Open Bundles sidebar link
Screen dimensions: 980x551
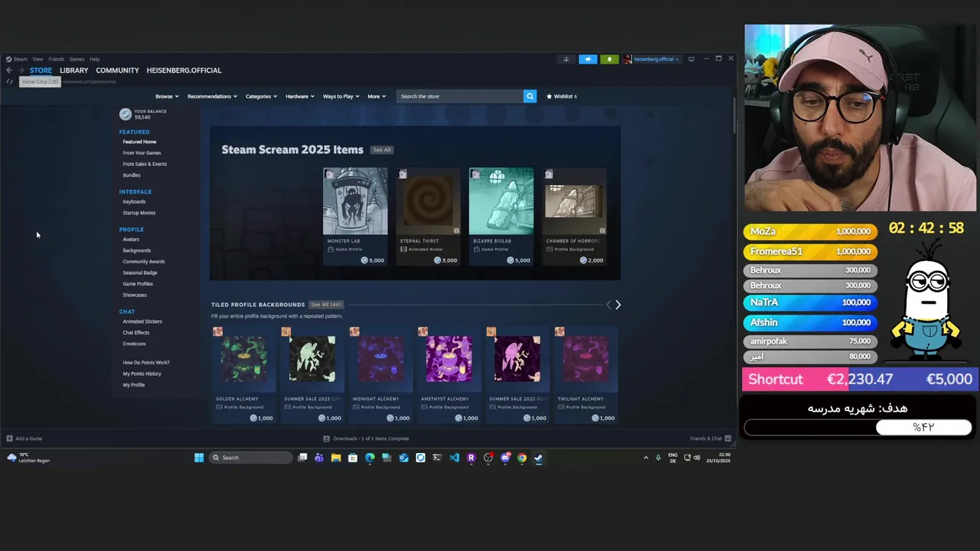tap(132, 175)
